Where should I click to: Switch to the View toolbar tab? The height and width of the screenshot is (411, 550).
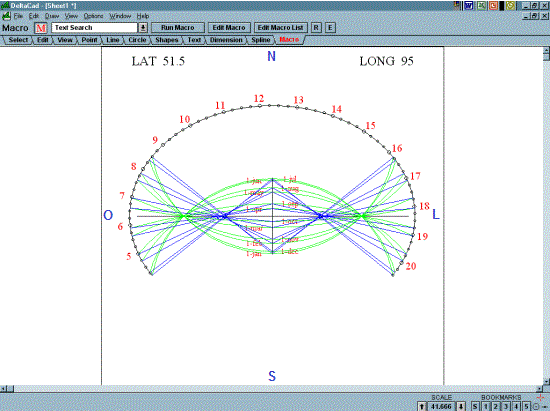click(65, 40)
